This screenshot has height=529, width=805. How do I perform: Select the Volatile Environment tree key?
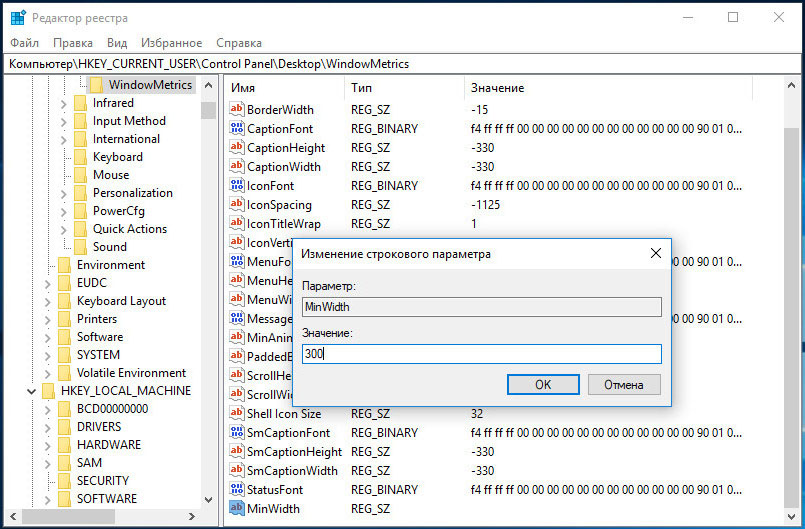tap(131, 372)
